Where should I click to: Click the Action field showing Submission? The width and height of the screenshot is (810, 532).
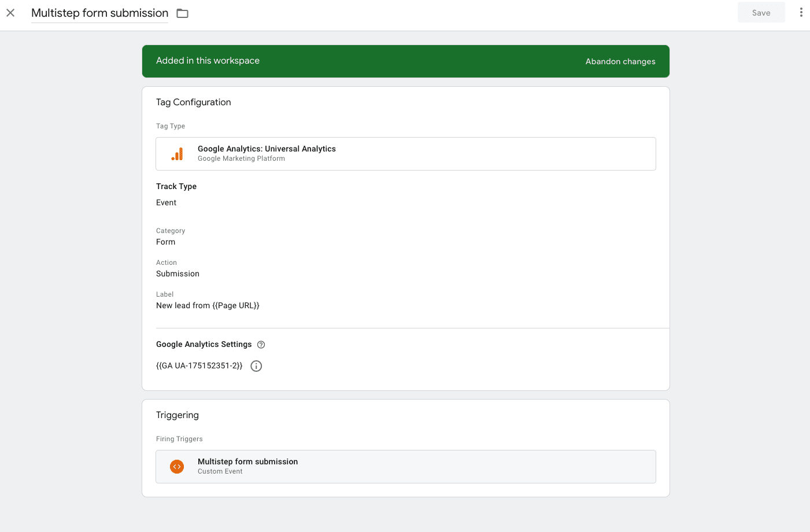pyautogui.click(x=177, y=273)
